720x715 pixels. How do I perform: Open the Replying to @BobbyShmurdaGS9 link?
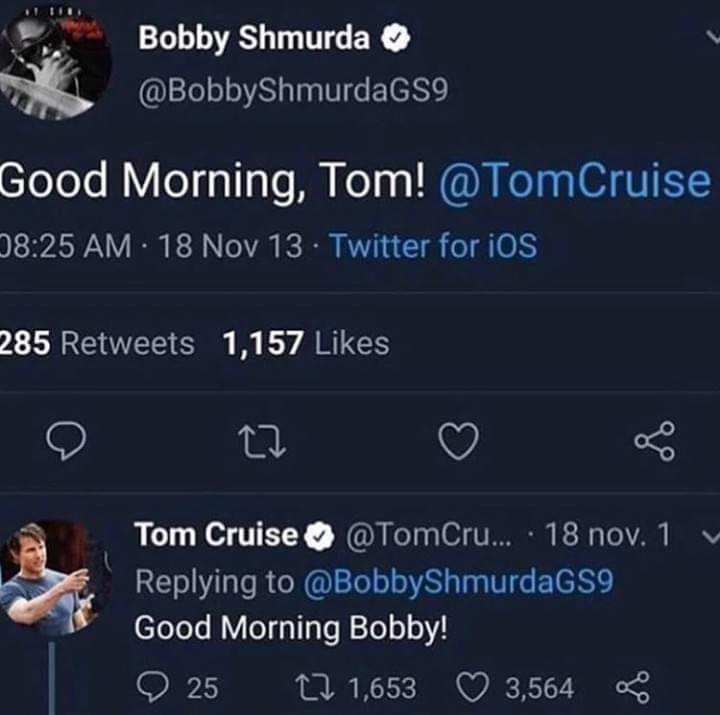point(456,582)
